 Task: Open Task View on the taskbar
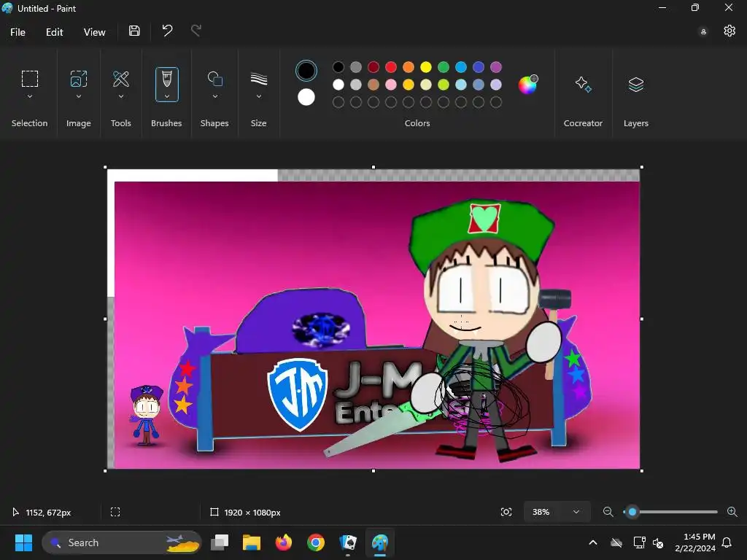tap(220, 542)
